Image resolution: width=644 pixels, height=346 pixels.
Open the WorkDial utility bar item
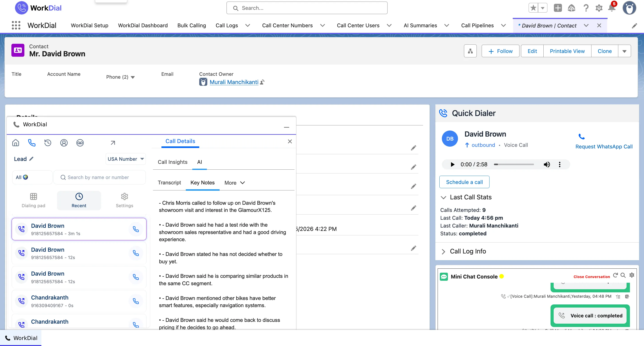click(x=21, y=338)
